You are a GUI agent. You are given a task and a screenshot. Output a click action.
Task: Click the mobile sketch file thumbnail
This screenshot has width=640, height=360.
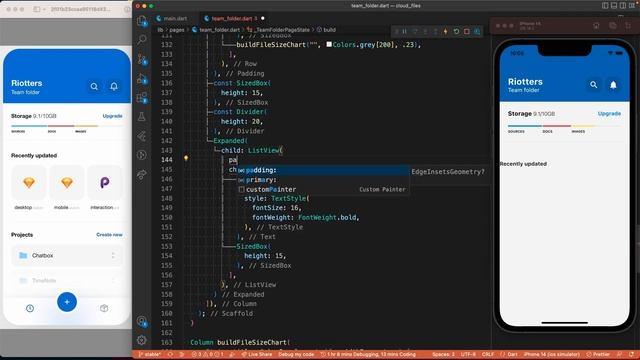[x=67, y=182]
